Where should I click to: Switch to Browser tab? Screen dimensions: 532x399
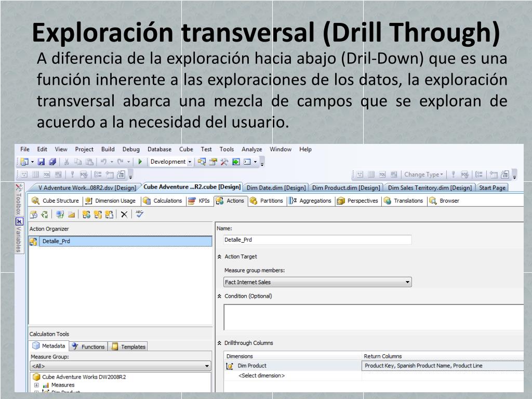click(x=445, y=201)
